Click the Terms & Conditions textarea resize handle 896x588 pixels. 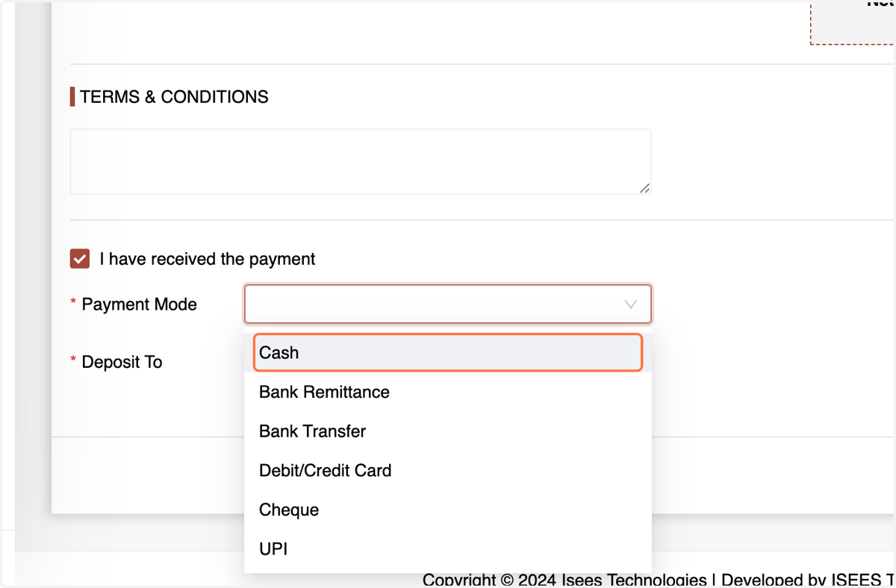644,188
